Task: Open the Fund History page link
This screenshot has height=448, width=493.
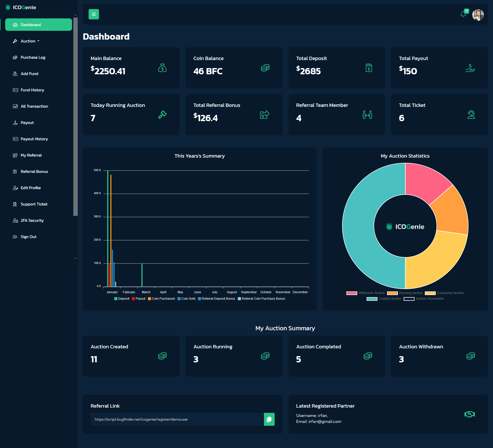Action: pyautogui.click(x=32, y=90)
